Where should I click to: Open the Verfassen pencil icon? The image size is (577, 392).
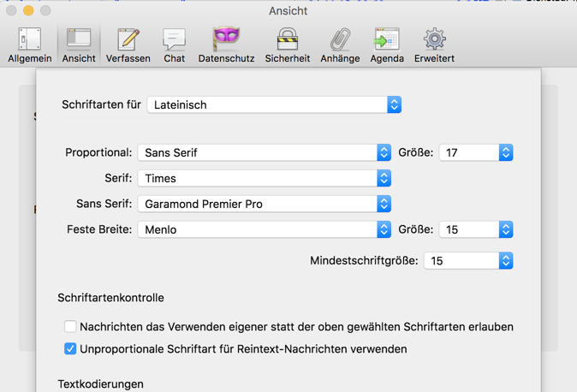pos(128,45)
